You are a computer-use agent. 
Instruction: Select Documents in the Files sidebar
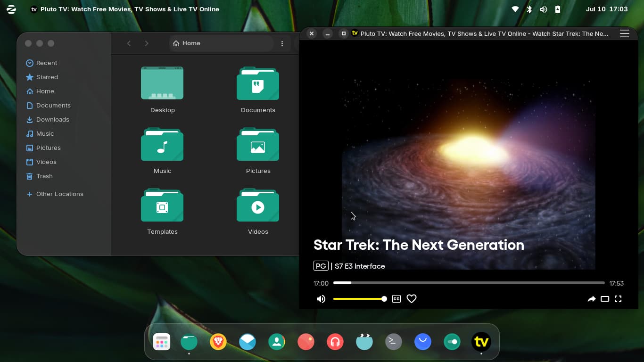tap(64, 105)
